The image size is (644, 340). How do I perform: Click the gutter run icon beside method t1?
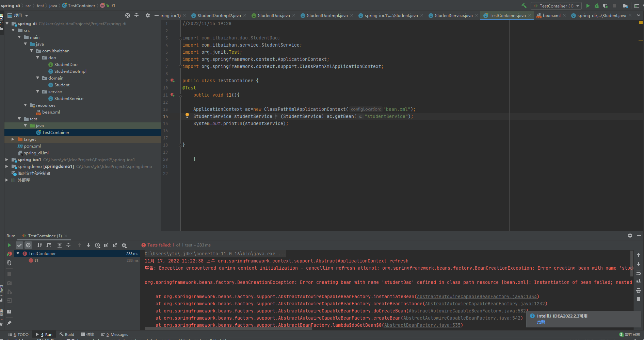[x=173, y=95]
